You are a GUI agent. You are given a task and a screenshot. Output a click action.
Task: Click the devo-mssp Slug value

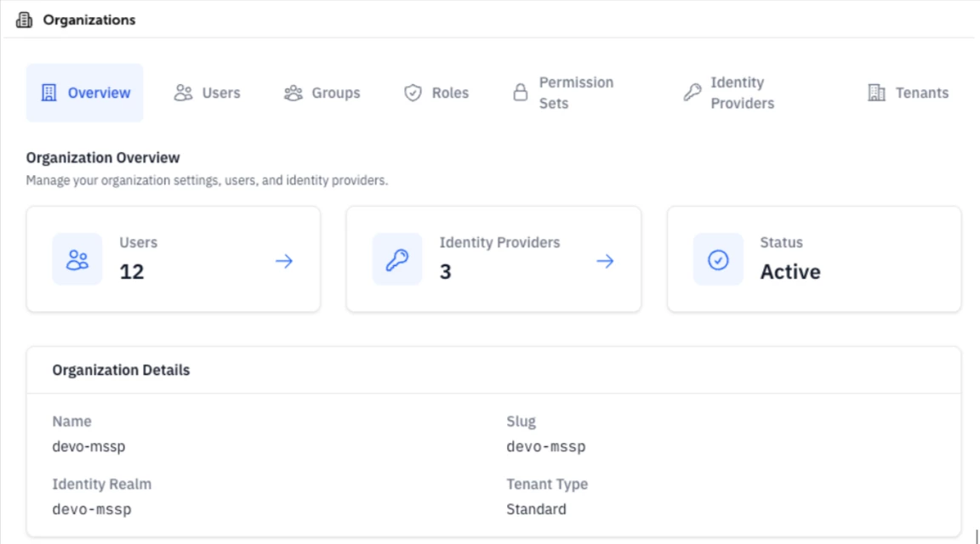tap(545, 446)
